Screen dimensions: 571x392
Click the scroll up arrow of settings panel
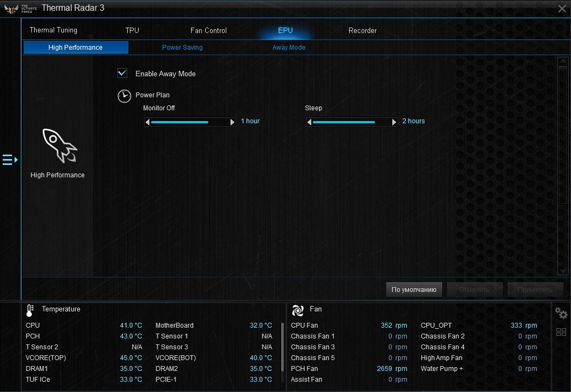563,61
